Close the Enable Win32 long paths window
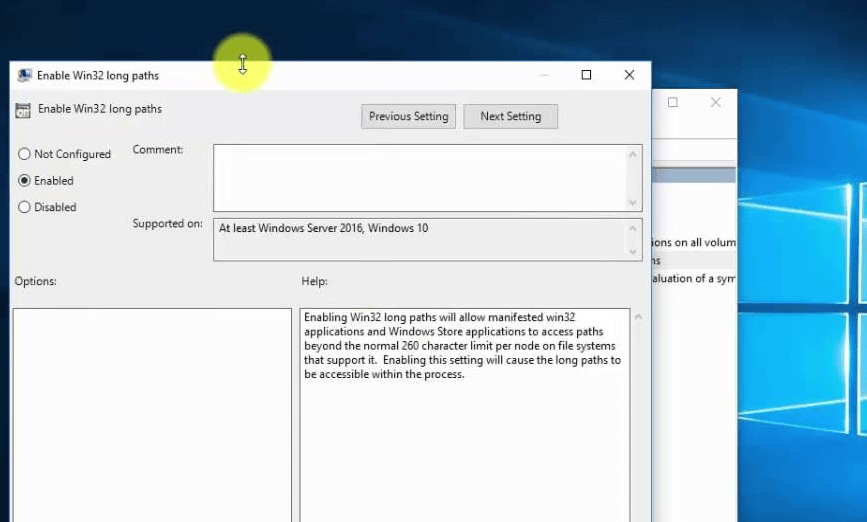 click(629, 75)
